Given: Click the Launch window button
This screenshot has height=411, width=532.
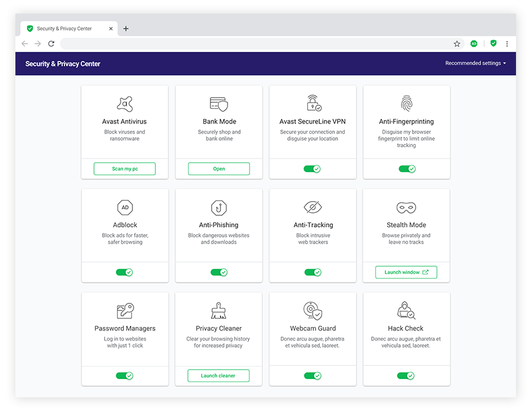Looking at the screenshot, I should 406,272.
